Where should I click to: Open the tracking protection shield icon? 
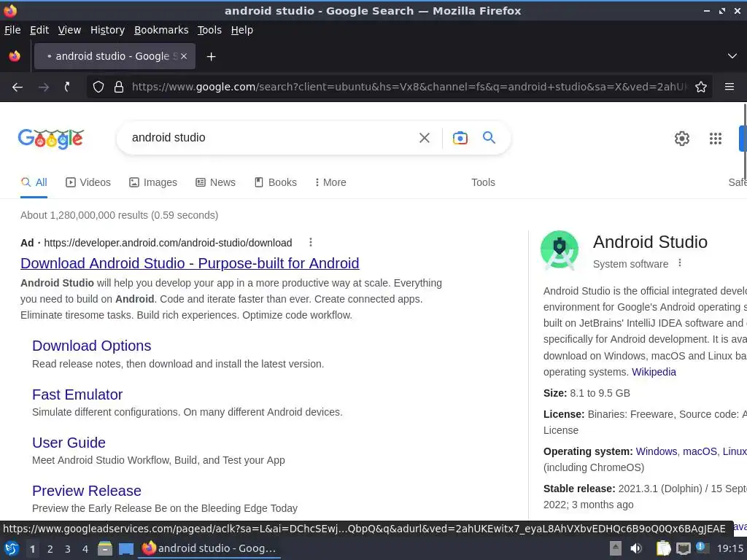pyautogui.click(x=98, y=87)
